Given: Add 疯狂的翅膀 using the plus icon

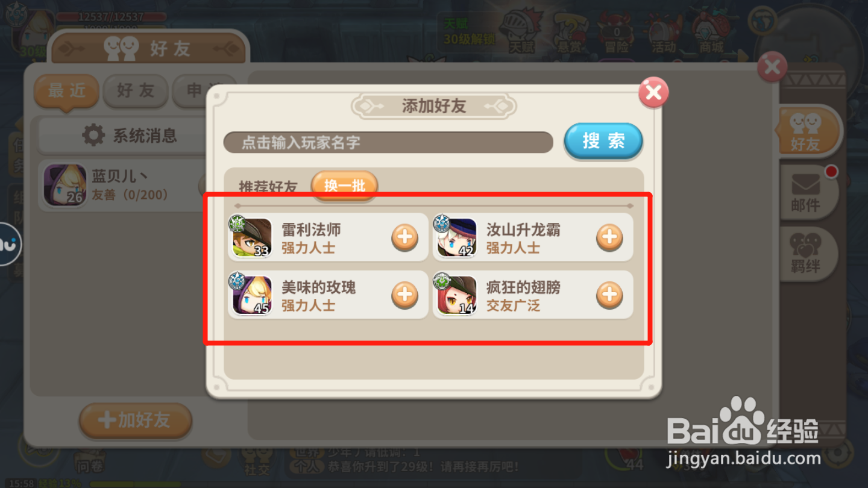Looking at the screenshot, I should 609,295.
